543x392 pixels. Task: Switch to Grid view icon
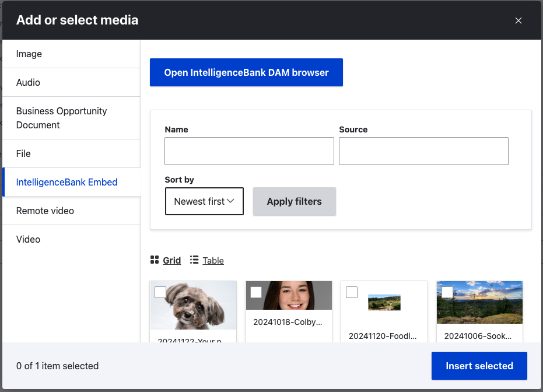(x=155, y=260)
